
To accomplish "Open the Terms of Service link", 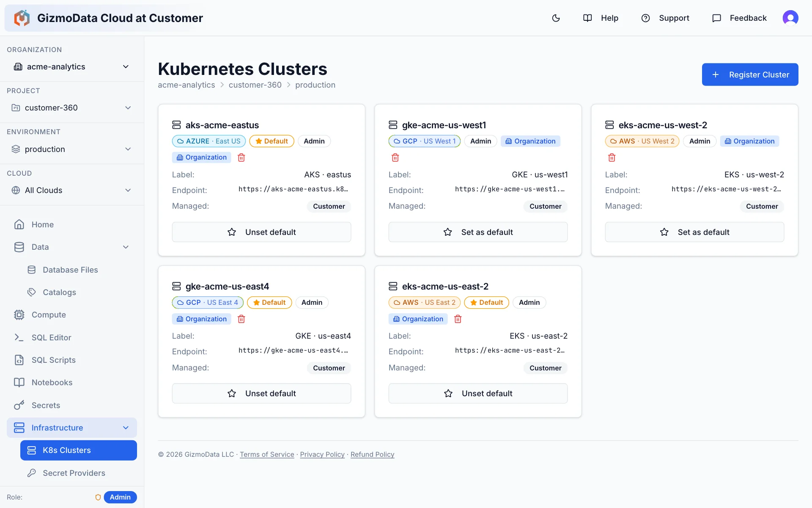I will coord(267,454).
